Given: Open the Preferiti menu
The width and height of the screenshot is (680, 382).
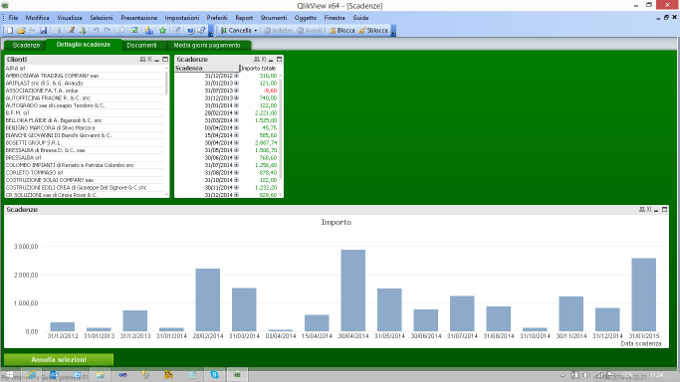Looking at the screenshot, I should 217,18.
